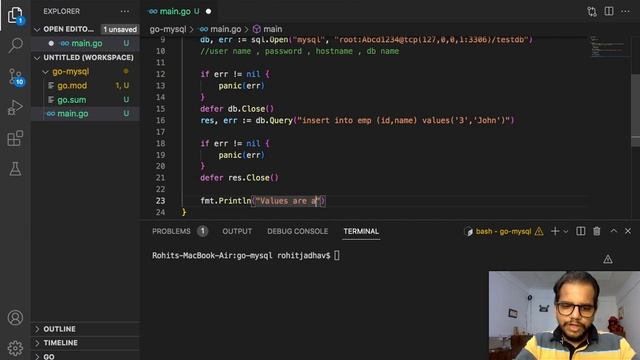Click the open changes icon in editor title
The width and height of the screenshot is (640, 360).
point(592,11)
